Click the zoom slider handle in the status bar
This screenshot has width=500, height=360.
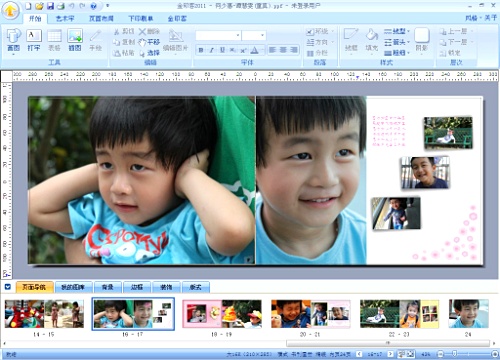click(x=454, y=354)
